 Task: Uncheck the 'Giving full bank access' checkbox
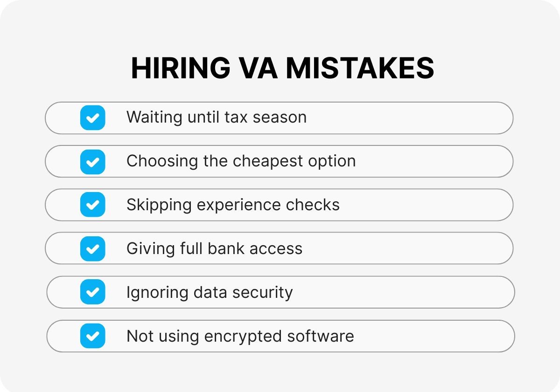click(x=92, y=248)
